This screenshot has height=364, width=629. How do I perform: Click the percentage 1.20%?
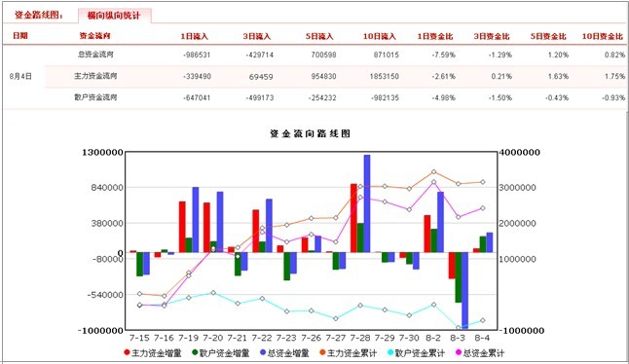558,55
